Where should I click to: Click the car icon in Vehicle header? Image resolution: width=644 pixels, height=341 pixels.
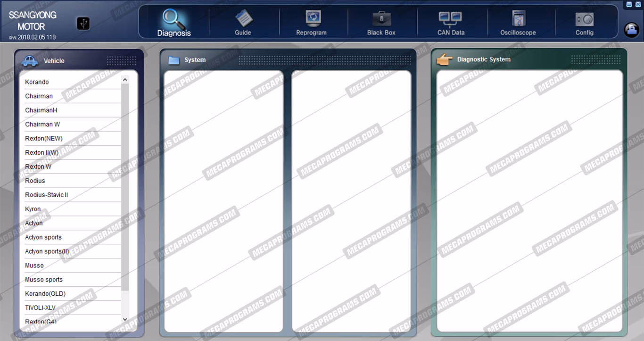30,60
